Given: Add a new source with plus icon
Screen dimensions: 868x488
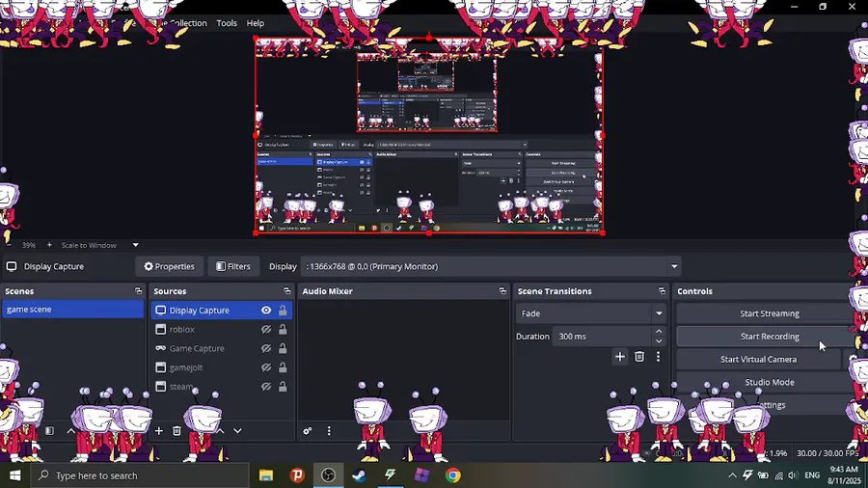Looking at the screenshot, I should (159, 430).
